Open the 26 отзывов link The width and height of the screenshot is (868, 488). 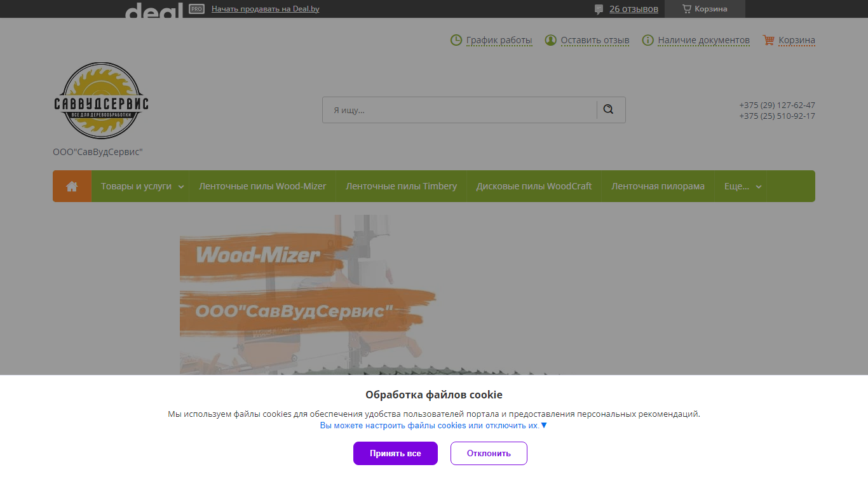point(634,9)
